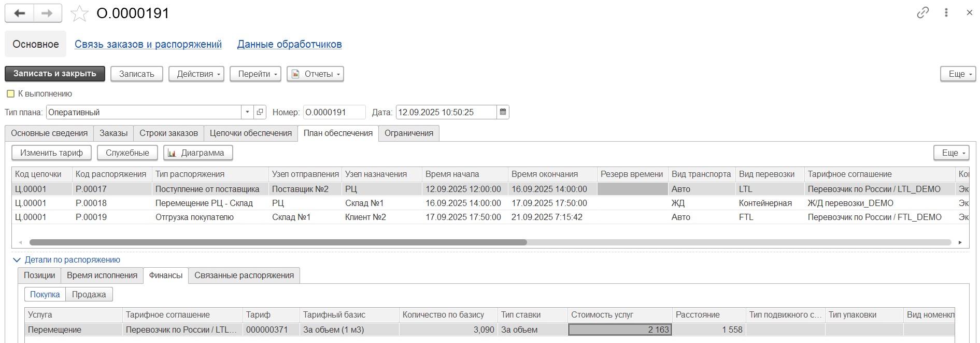Open the Диаграмма chart view
980x343 pixels.
[x=197, y=153]
